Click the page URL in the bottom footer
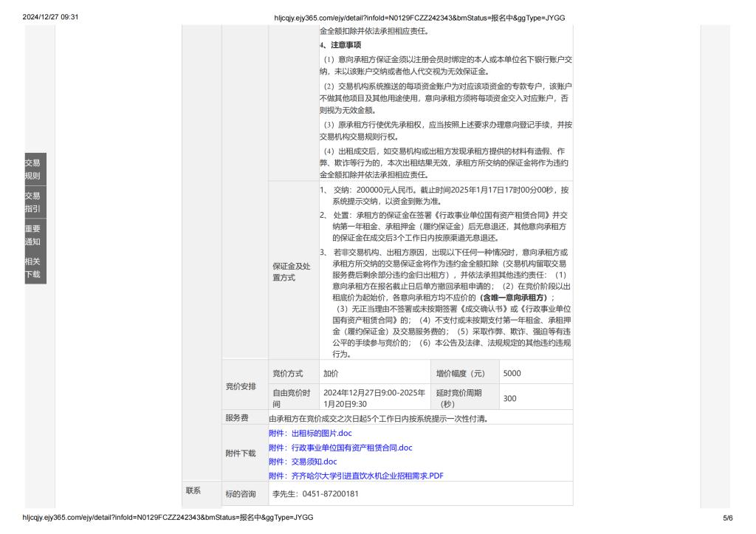This screenshot has height=534, width=756. [x=168, y=518]
